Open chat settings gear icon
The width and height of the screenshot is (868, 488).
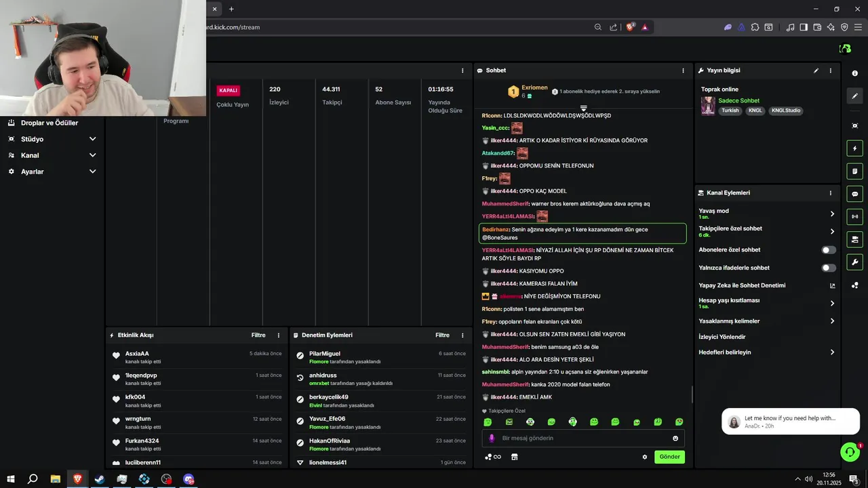point(645,457)
